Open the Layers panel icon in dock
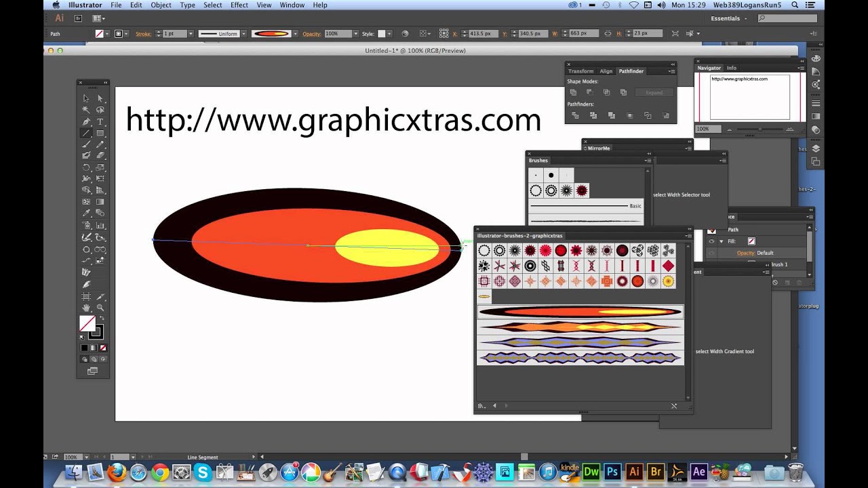The image size is (868, 488). point(815,148)
